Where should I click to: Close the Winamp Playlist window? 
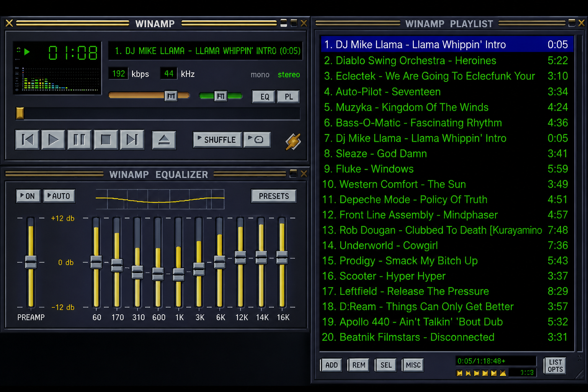pyautogui.click(x=581, y=23)
